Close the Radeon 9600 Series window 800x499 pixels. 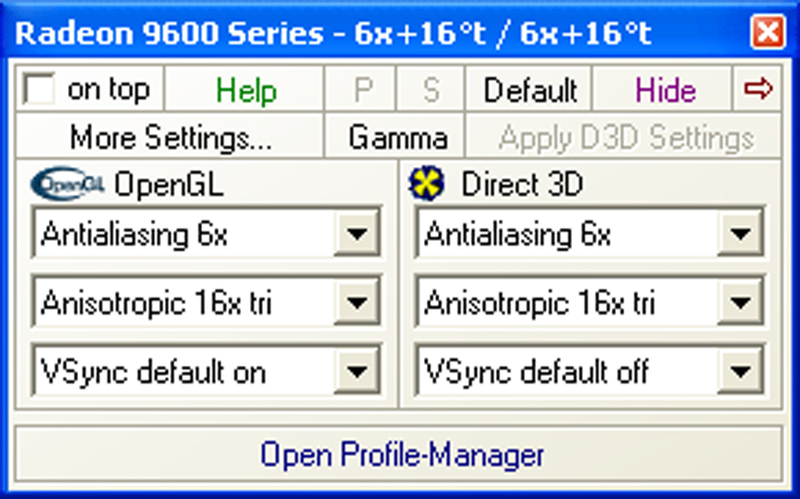click(768, 32)
